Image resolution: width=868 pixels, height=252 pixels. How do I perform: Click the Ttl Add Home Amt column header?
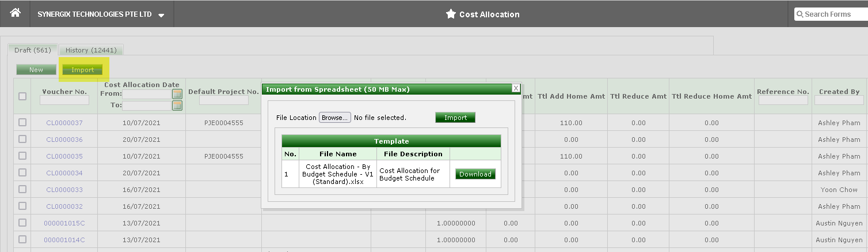(x=571, y=96)
